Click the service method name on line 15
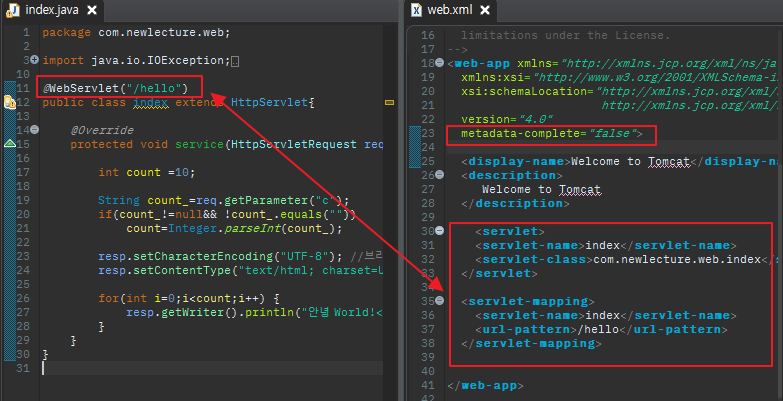Screen dimensions: 783x401 pos(199,145)
